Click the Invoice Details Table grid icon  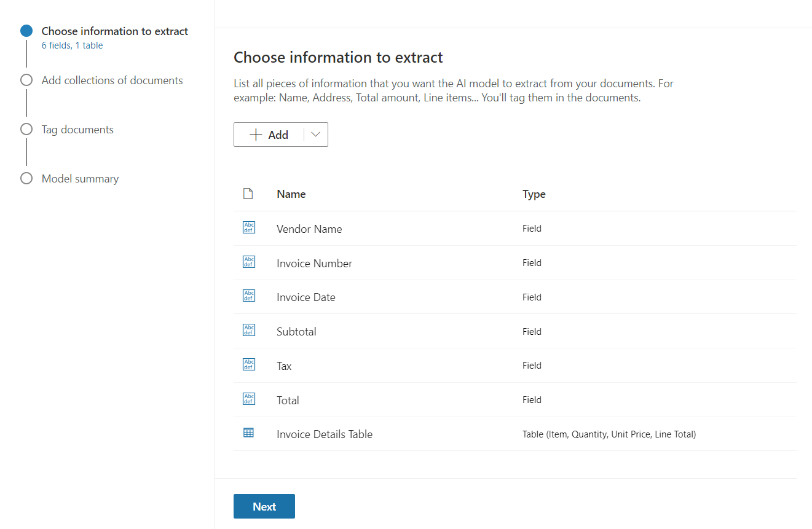tap(248, 433)
